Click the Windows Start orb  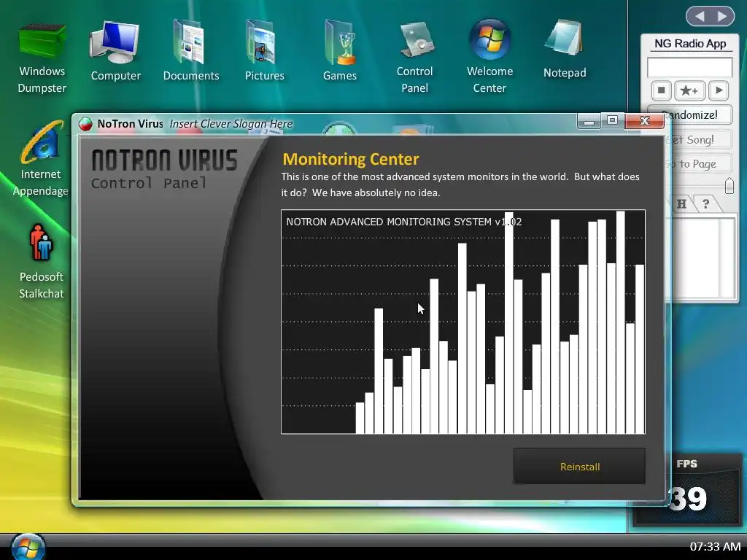coord(28,547)
